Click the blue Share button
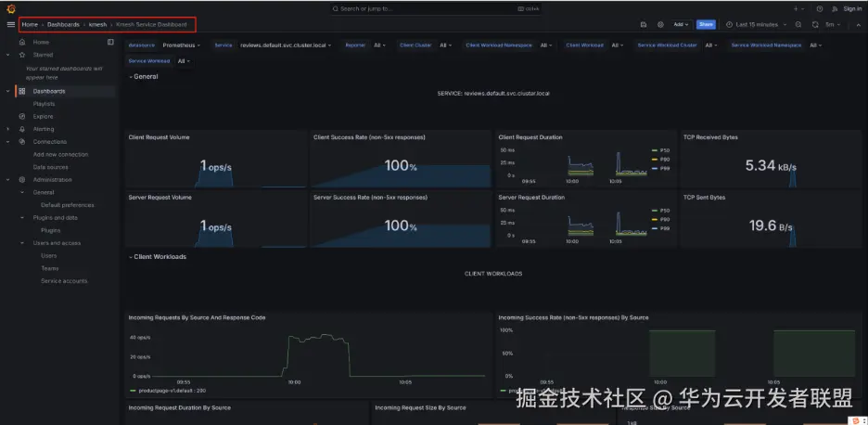868x425 pixels. coord(706,24)
